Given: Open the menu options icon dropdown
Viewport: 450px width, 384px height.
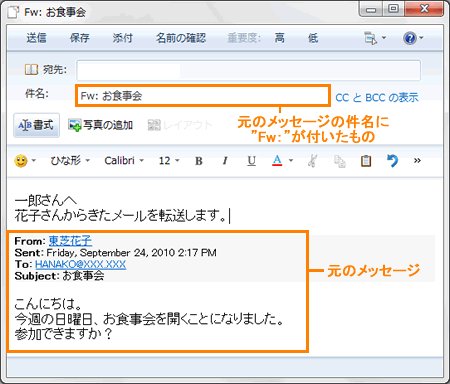Looking at the screenshot, I should 374,38.
